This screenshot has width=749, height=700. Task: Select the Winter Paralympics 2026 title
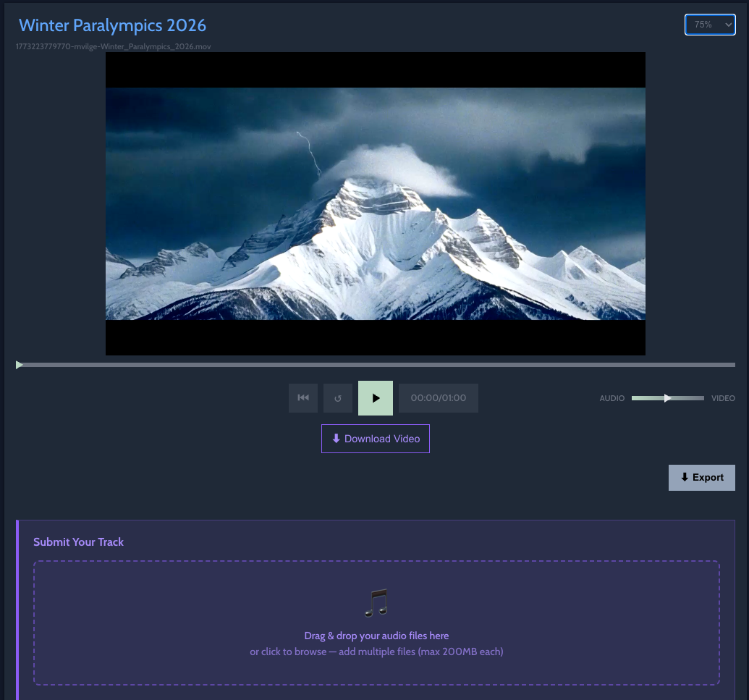(112, 25)
